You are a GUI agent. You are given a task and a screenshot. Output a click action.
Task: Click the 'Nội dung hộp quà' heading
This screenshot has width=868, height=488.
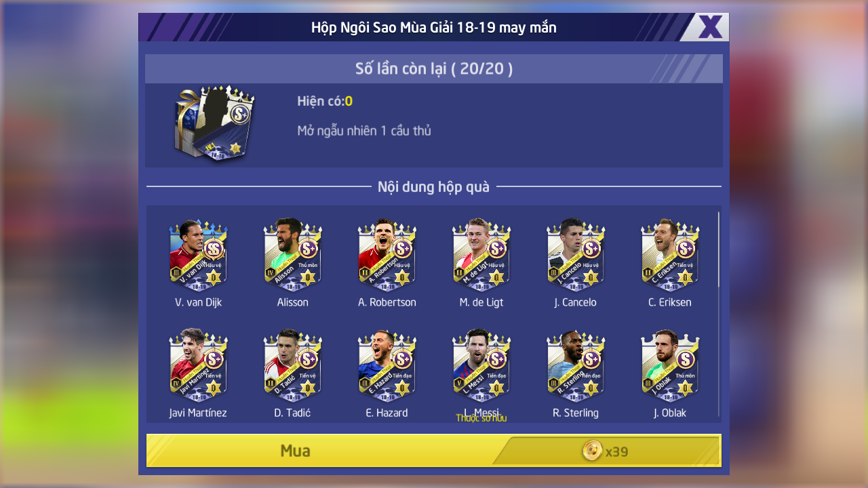coord(434,187)
